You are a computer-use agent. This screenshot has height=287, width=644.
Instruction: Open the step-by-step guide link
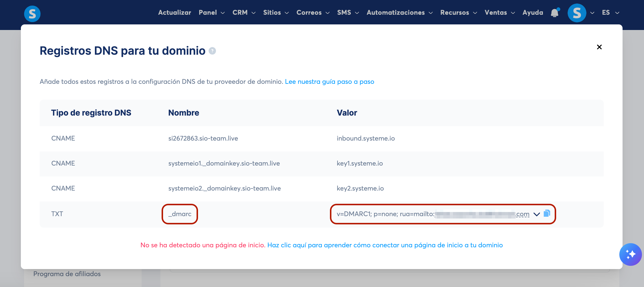pos(329,82)
